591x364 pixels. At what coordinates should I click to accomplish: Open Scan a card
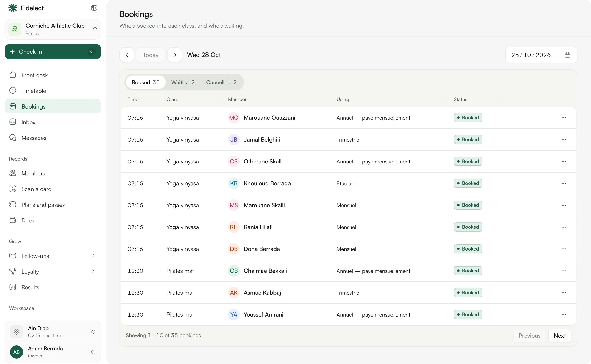(53, 189)
